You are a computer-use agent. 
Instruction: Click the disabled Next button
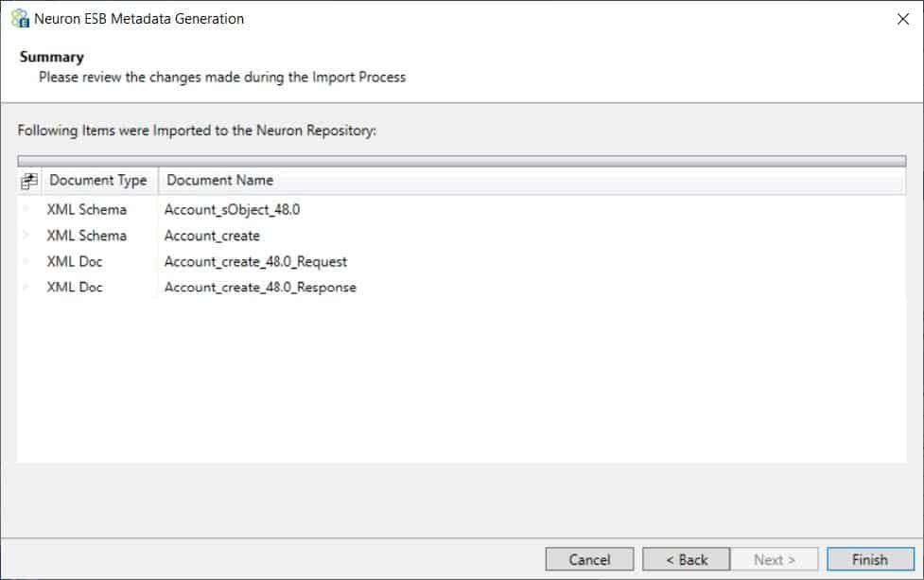point(775,559)
